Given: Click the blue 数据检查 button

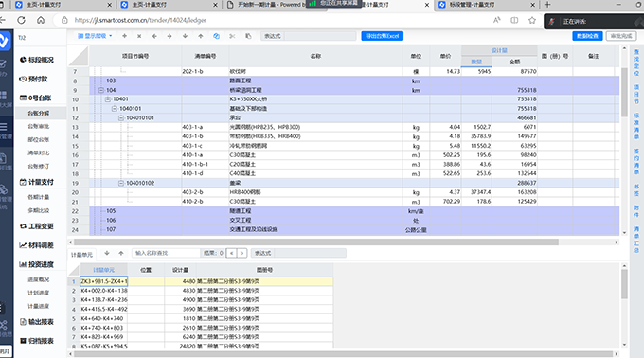Looking at the screenshot, I should pyautogui.click(x=587, y=36).
